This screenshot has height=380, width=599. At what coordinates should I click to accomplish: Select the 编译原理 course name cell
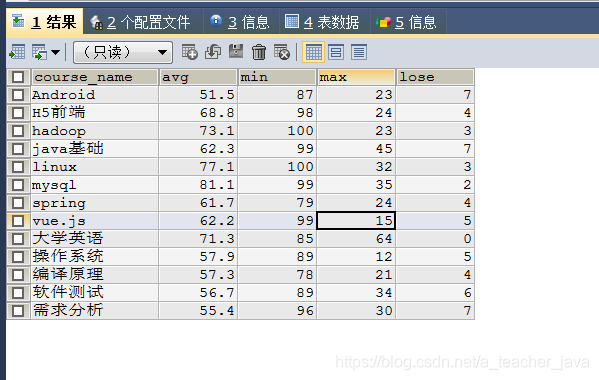pyautogui.click(x=94, y=275)
